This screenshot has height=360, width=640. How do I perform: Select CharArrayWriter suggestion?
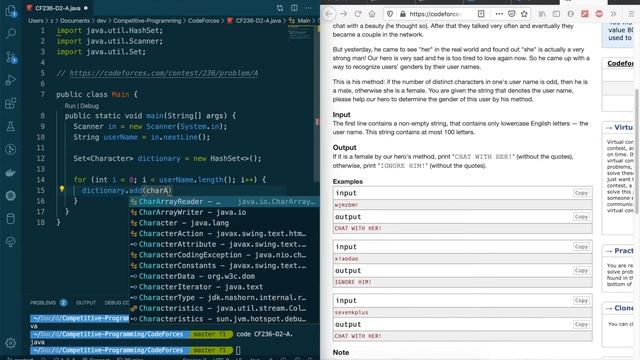(x=224, y=212)
